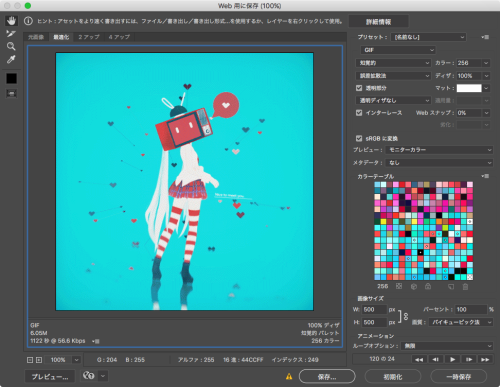Toggle the width-height constrain link
Screen dimensions: 500x387
(x=406, y=316)
